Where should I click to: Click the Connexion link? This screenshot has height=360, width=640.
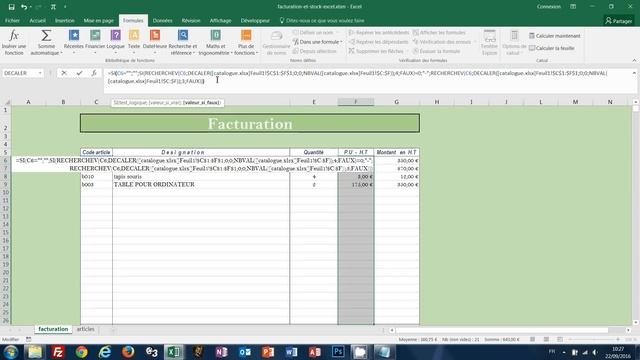pyautogui.click(x=549, y=7)
